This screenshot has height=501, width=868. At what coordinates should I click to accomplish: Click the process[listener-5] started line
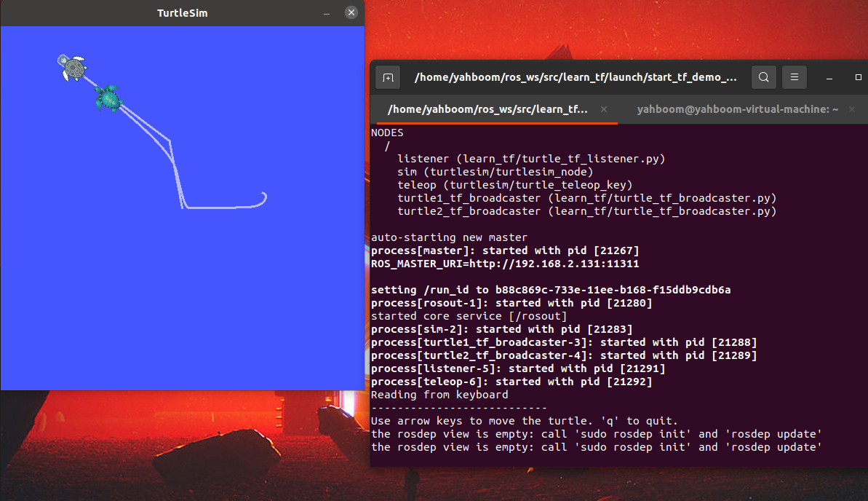pos(518,368)
